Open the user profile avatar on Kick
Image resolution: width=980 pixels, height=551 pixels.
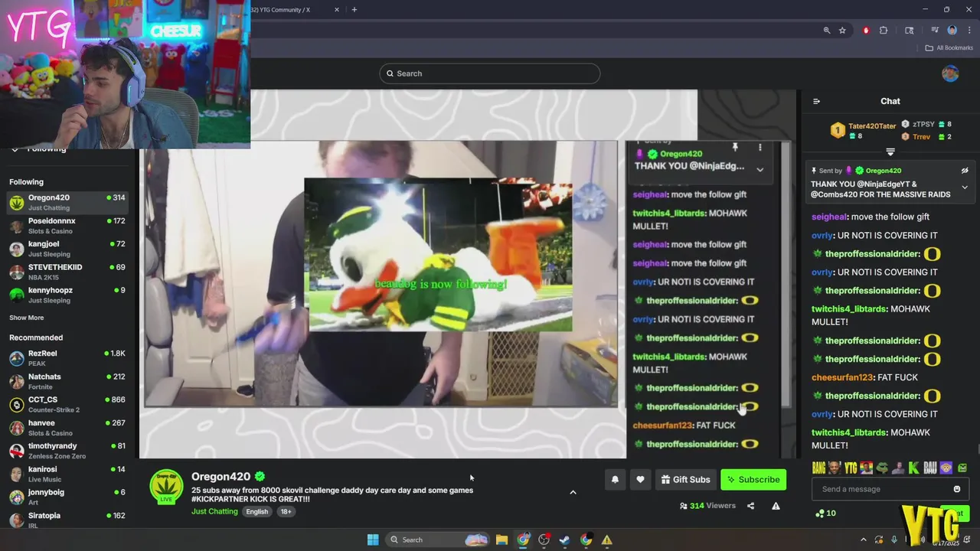click(x=950, y=73)
